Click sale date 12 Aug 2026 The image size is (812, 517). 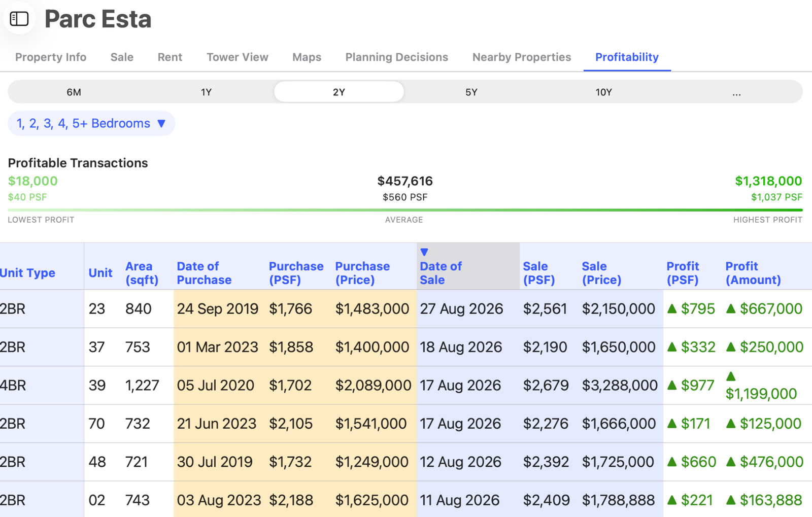pyautogui.click(x=460, y=462)
